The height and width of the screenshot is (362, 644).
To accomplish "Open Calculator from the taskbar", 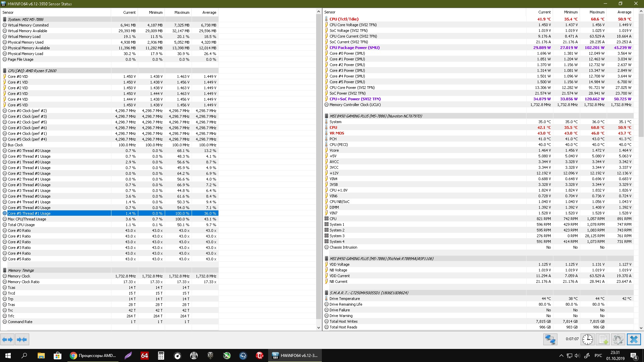I will click(x=161, y=356).
